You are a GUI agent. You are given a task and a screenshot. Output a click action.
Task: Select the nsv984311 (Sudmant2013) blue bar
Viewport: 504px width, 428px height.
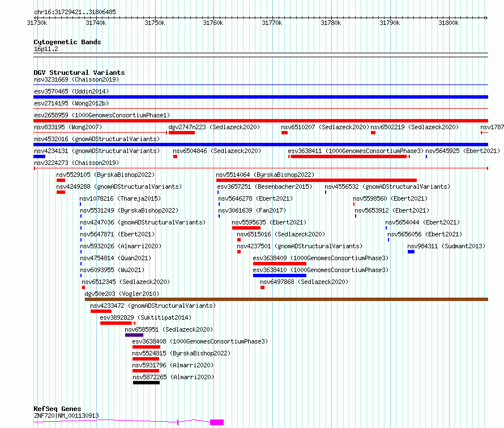click(x=411, y=252)
